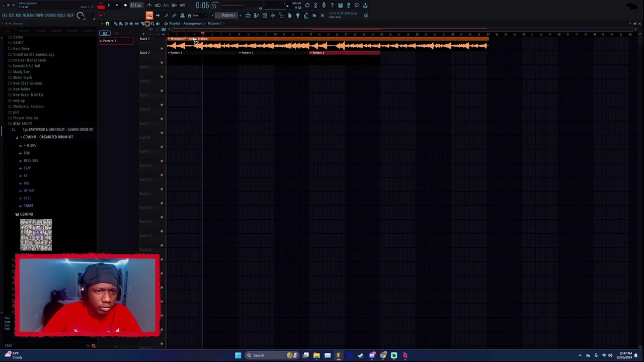Toggle mute on Track 12
Screen dimensions: 644x362
162,204
